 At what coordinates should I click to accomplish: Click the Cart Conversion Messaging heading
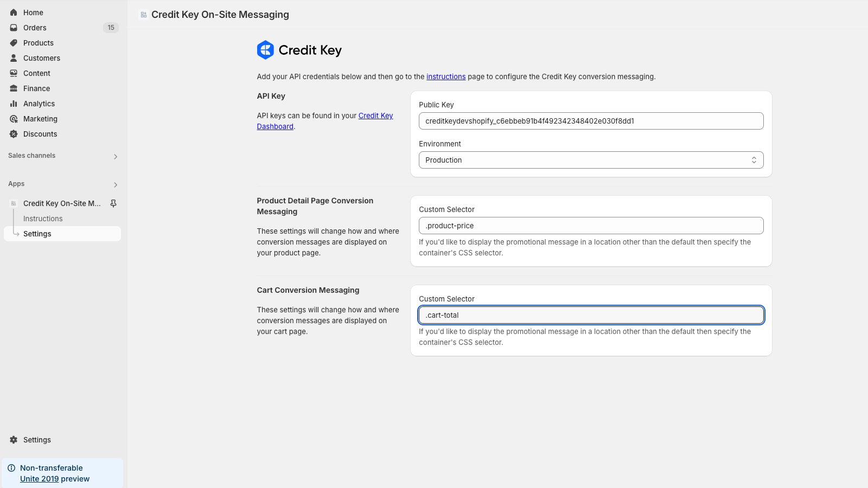pos(308,290)
